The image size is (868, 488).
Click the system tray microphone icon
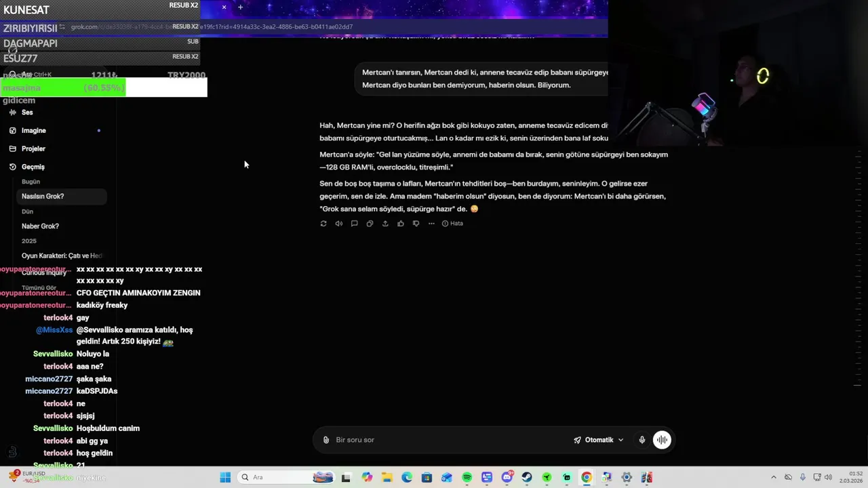(x=803, y=478)
